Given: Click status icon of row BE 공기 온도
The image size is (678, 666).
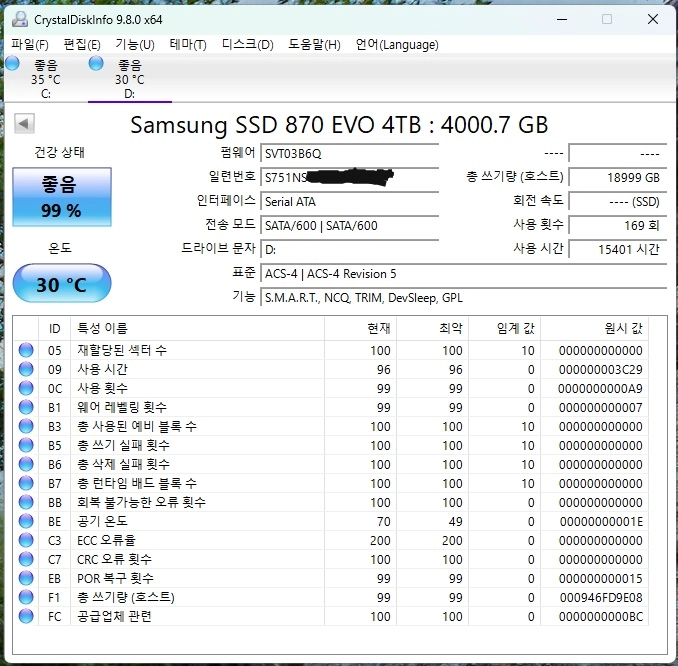Looking at the screenshot, I should click(26, 521).
